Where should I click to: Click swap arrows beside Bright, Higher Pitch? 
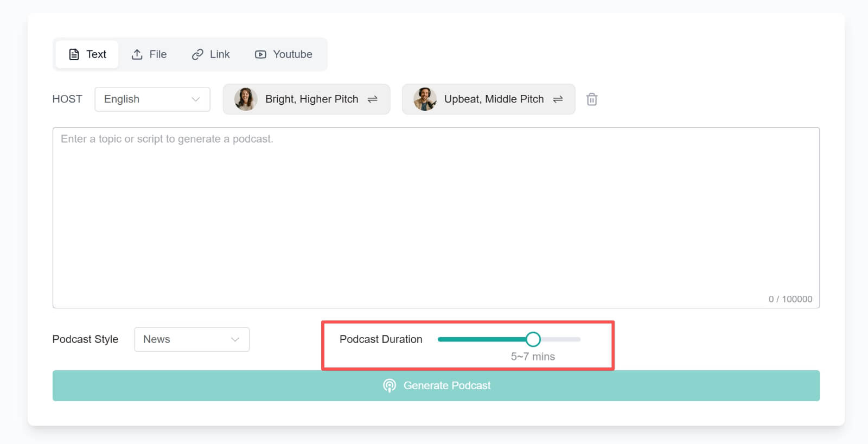[373, 99]
